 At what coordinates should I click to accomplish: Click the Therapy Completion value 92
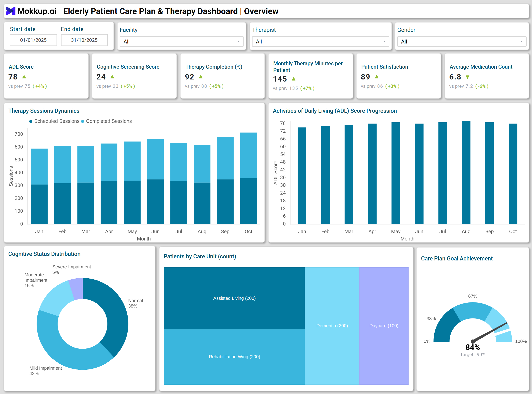[x=190, y=77]
